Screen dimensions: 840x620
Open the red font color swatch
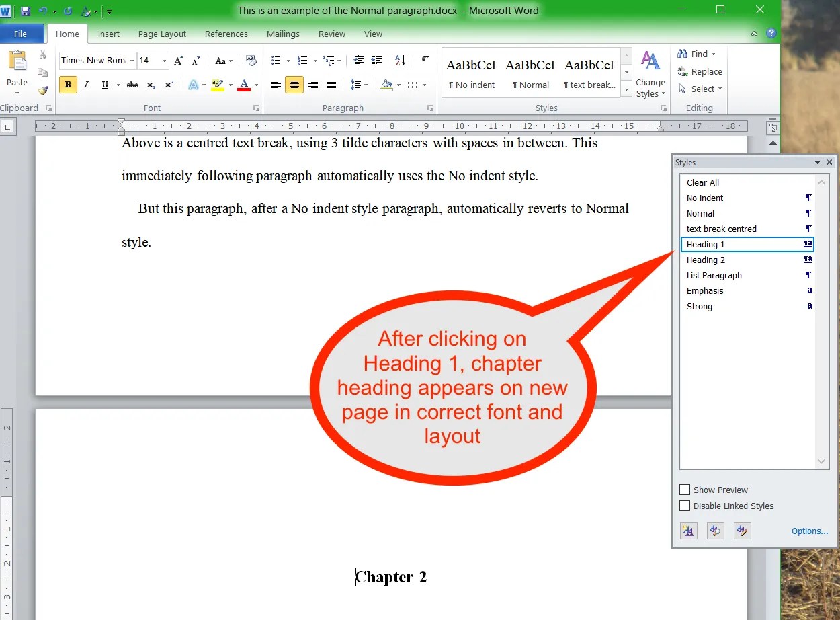point(243,85)
